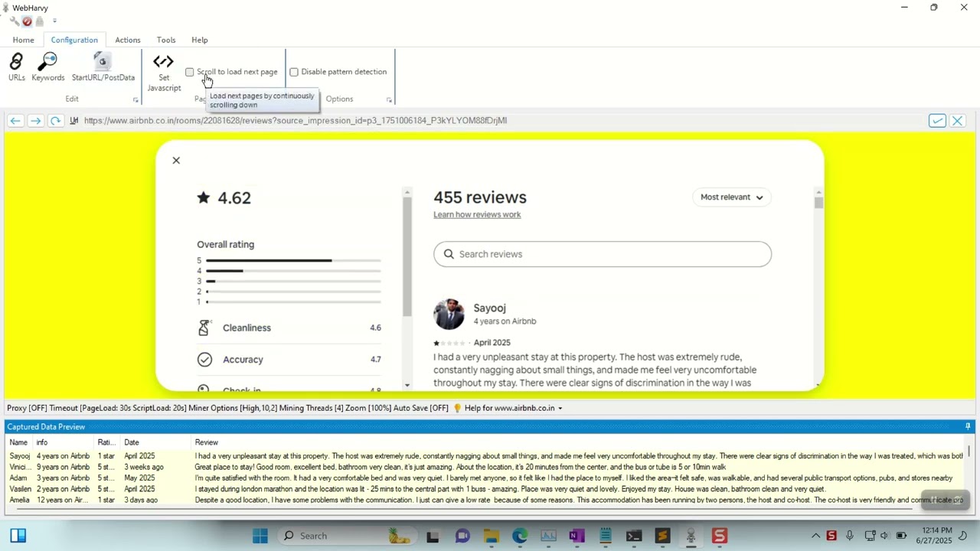Pin the Captured Data Preview panel
The width and height of the screenshot is (980, 551).
[x=968, y=426]
